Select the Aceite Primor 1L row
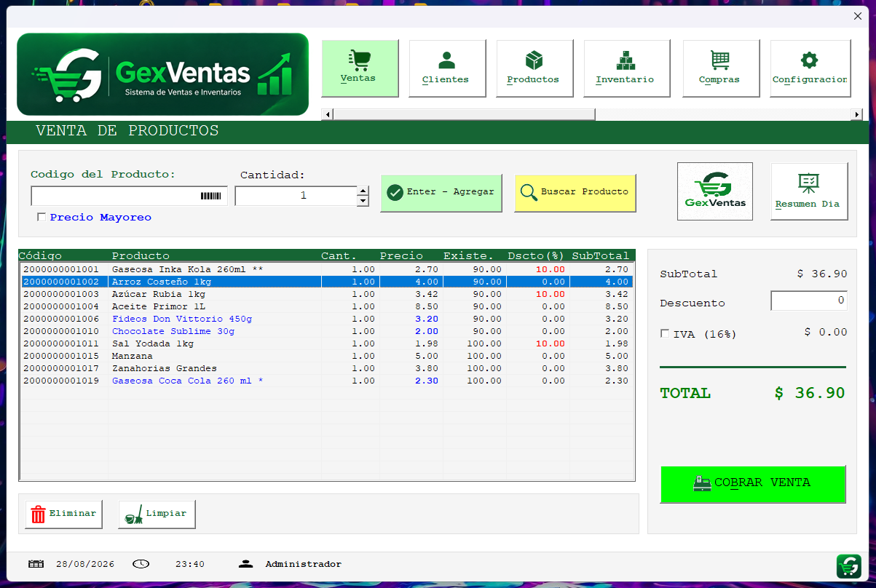 [326, 306]
